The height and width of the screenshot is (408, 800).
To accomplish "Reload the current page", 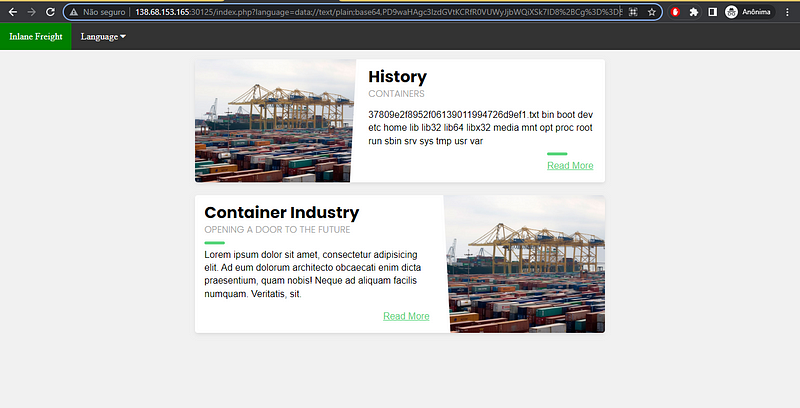I will tap(50, 12).
